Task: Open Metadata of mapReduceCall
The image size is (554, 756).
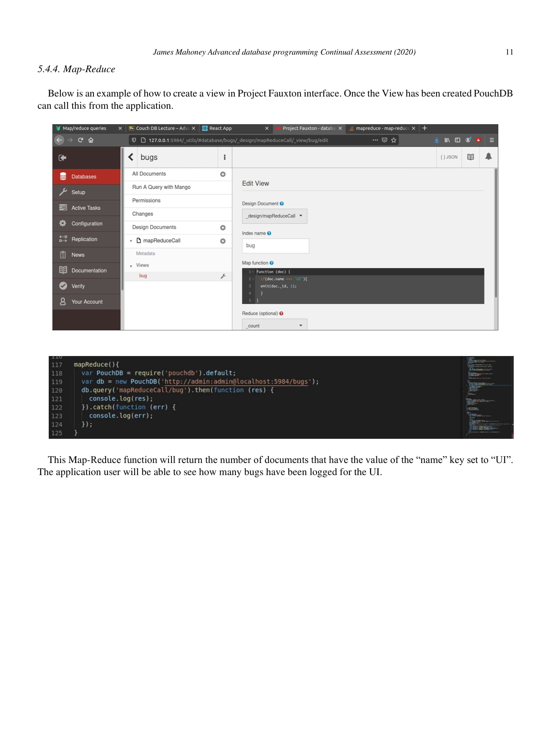Action: (145, 253)
